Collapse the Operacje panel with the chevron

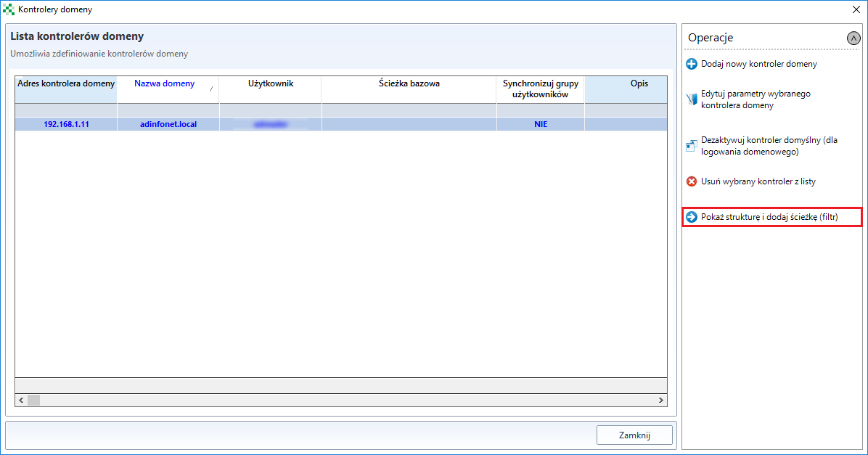pos(853,38)
